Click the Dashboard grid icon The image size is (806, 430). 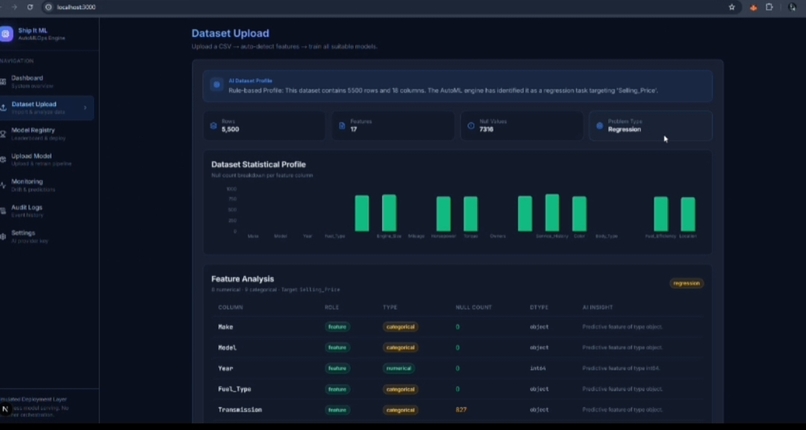(3, 82)
